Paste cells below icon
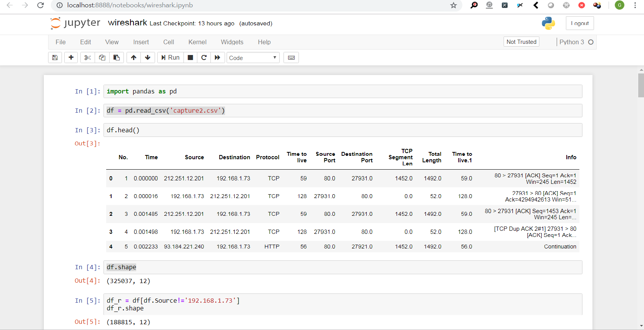The height and width of the screenshot is (330, 644). [x=116, y=58]
